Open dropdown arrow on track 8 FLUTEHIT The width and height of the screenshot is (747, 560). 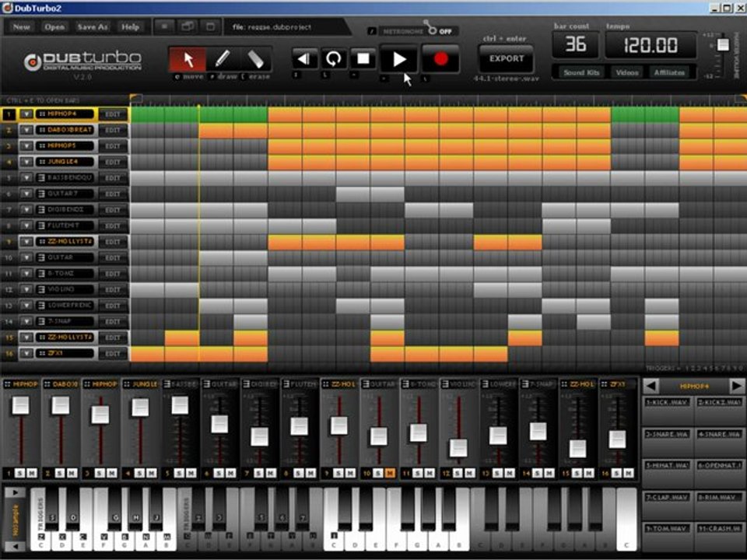coord(26,226)
